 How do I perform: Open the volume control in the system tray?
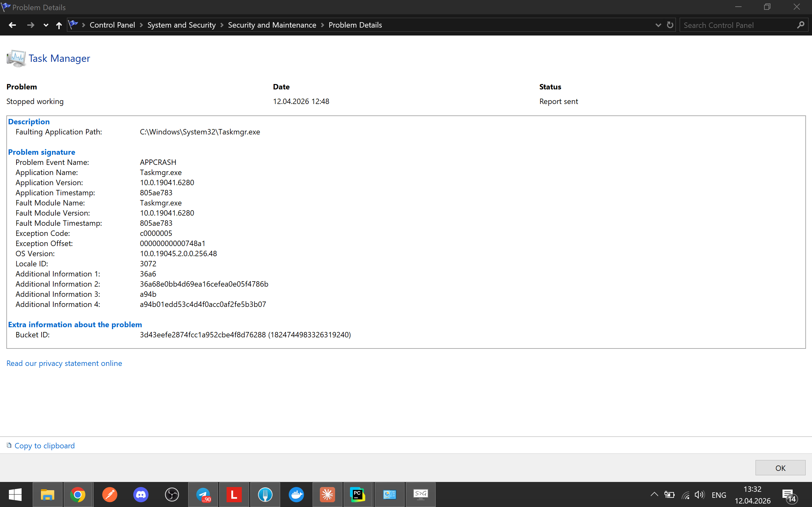(700, 494)
